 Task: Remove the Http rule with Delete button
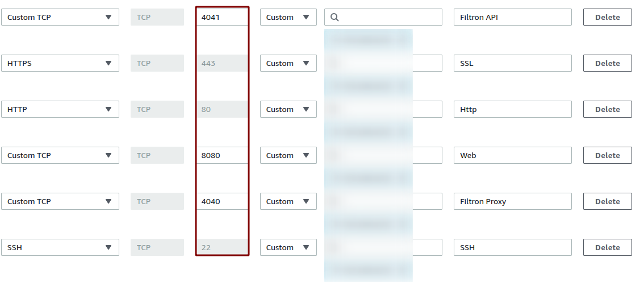coord(607,109)
